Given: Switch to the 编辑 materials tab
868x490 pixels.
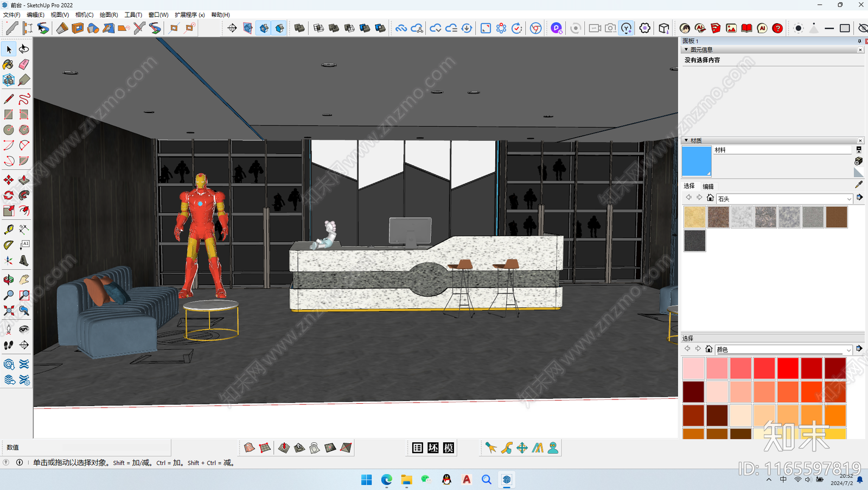Looking at the screenshot, I should [x=708, y=186].
